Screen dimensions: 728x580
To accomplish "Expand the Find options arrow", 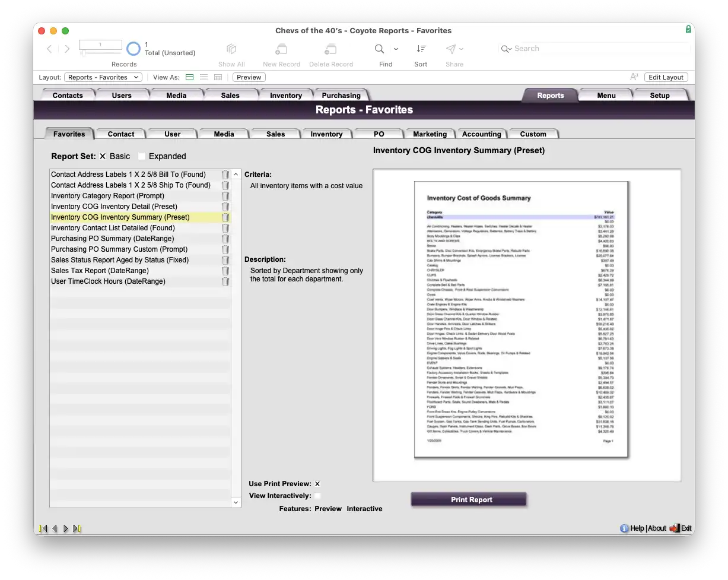I will (x=396, y=49).
